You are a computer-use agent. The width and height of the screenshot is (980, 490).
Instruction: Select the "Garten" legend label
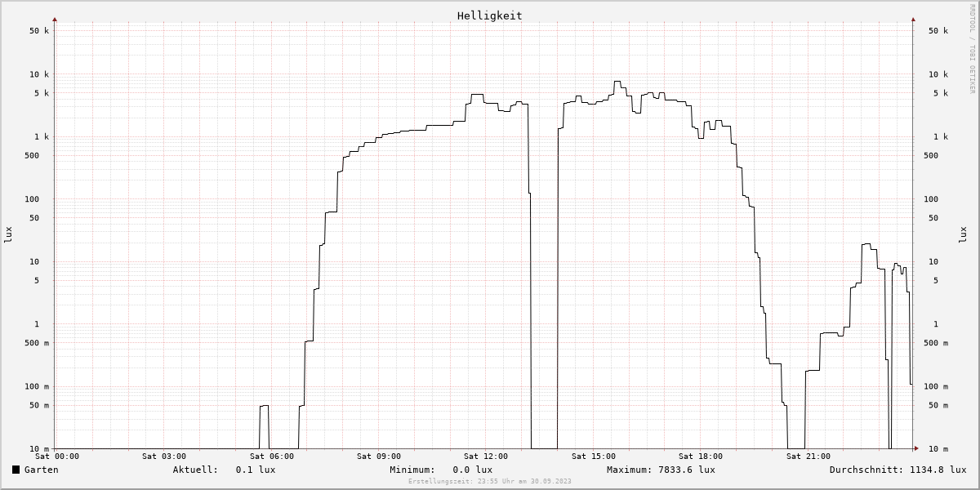click(42, 470)
